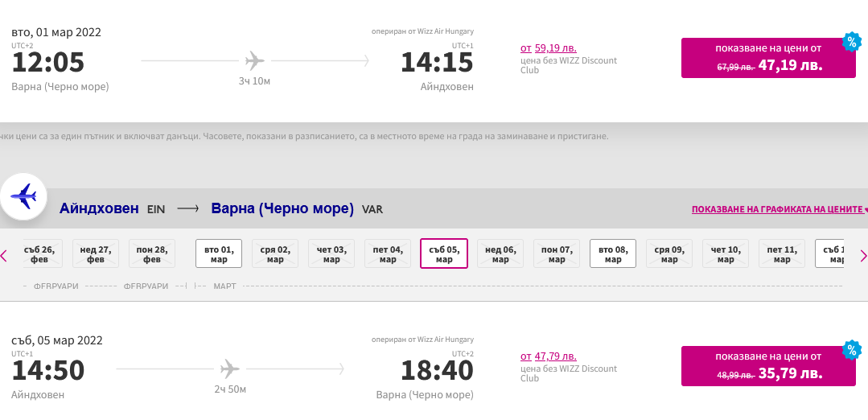The width and height of the screenshot is (868, 420).
Task: Click the airplane icon on the 12:05 flight
Action: (254, 60)
